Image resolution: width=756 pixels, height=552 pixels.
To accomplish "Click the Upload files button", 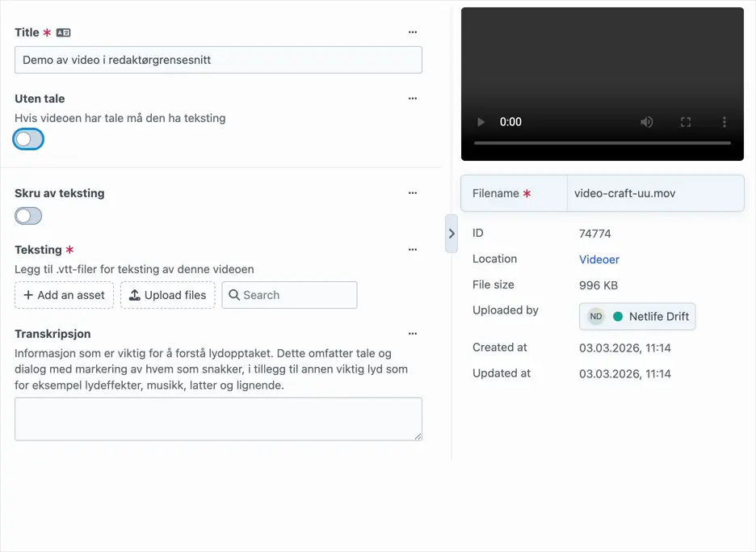I will pos(167,295).
